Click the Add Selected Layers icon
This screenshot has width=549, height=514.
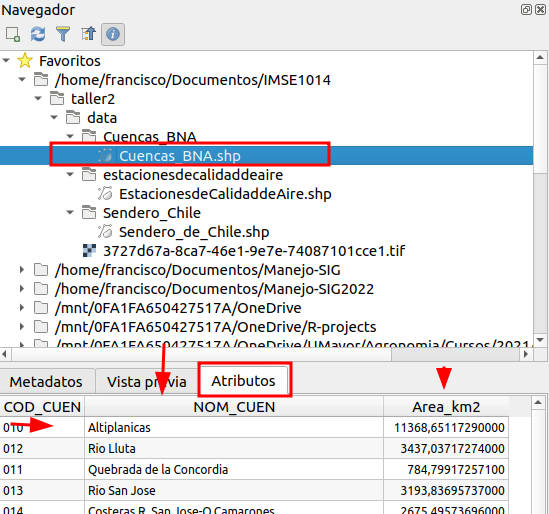[x=13, y=34]
